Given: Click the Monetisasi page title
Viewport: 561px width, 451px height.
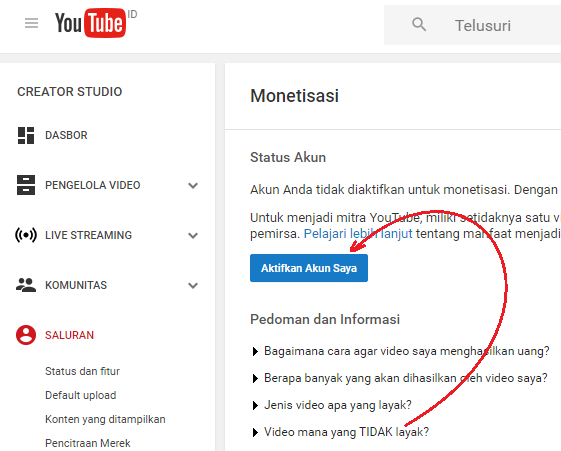Looking at the screenshot, I should point(294,96).
